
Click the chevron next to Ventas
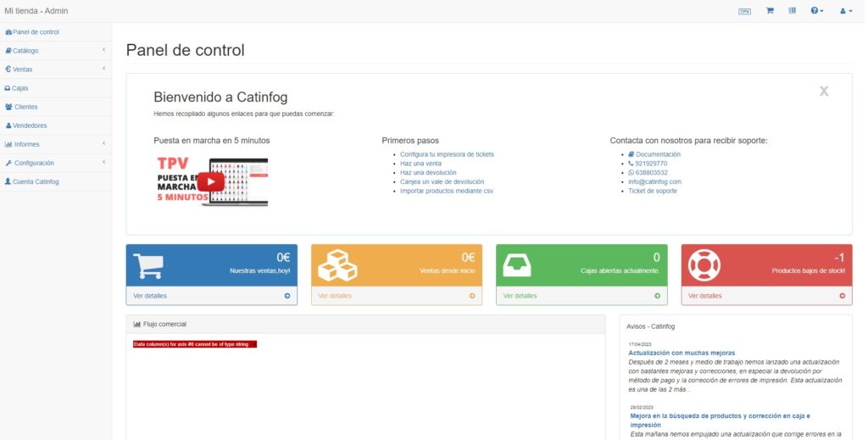pyautogui.click(x=103, y=69)
